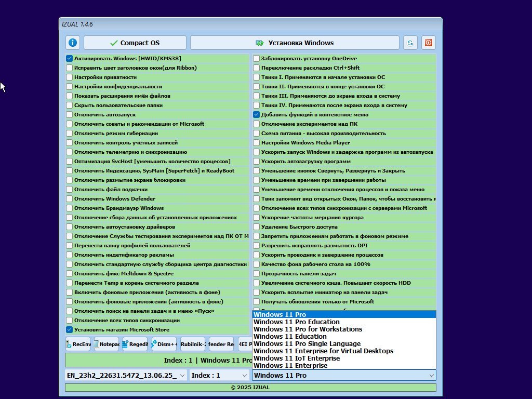Check «Перенести папку профилей пользователей»
Screen dimensions: 532x399
coord(69,246)
